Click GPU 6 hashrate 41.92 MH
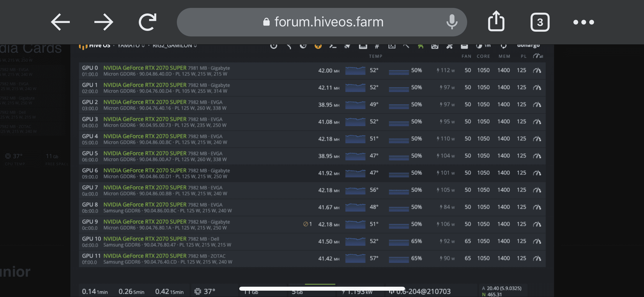 (329, 173)
